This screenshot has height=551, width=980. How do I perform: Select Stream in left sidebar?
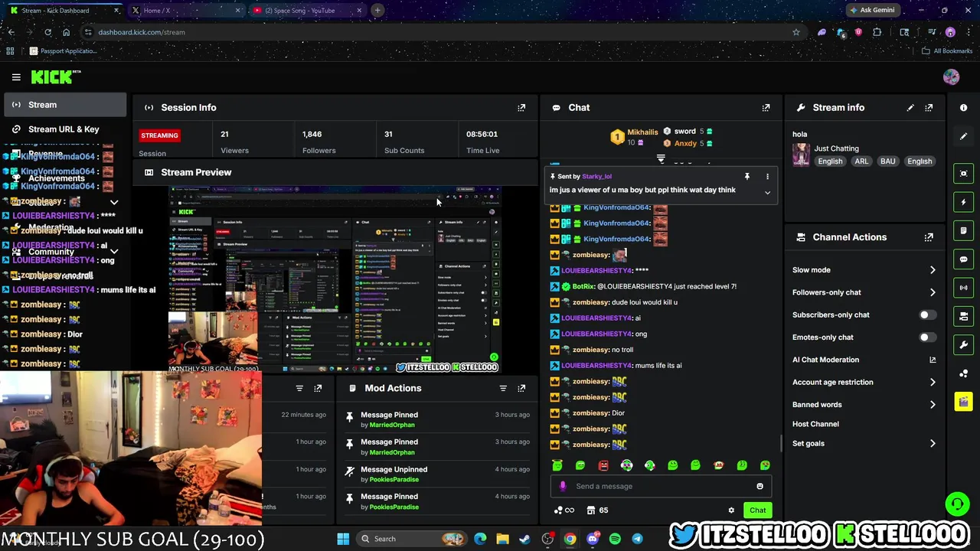click(65, 105)
